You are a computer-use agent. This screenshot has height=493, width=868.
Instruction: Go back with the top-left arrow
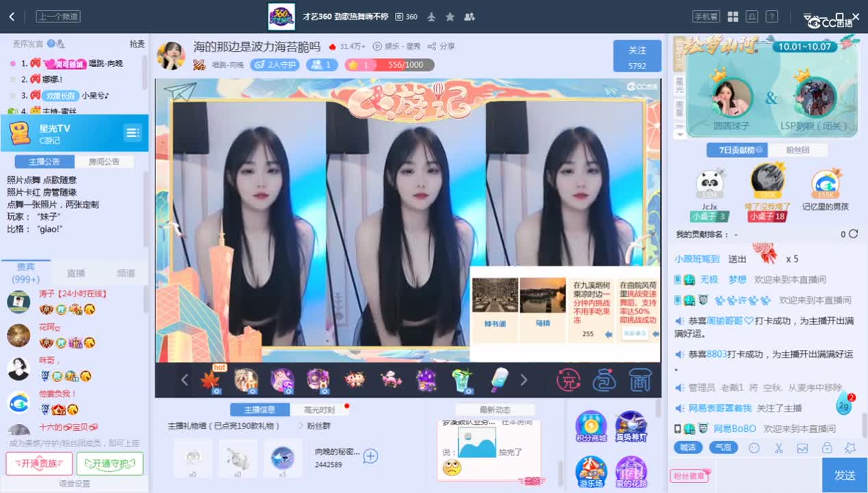[x=12, y=16]
